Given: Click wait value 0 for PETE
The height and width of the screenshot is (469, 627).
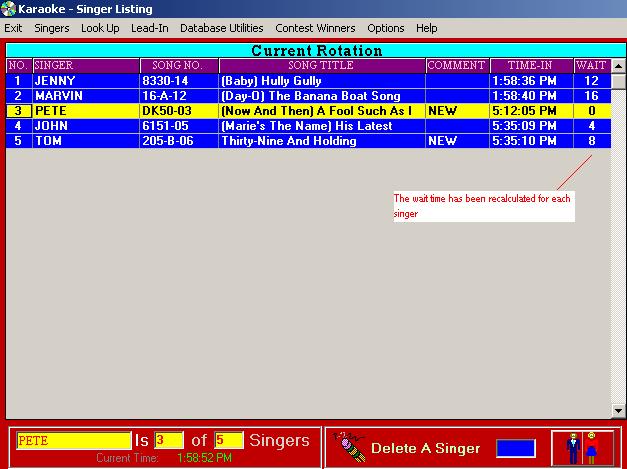Looking at the screenshot, I should pyautogui.click(x=591, y=111).
